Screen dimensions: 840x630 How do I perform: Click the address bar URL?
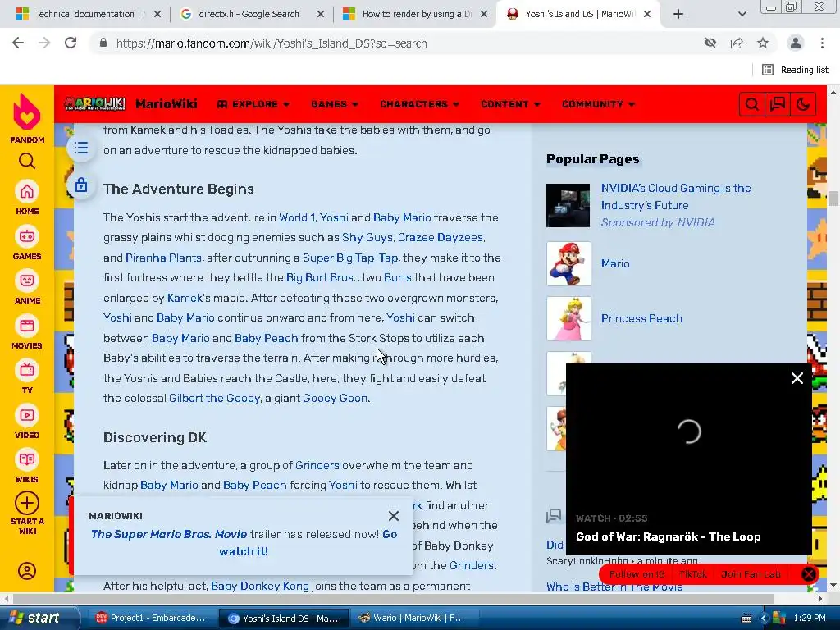click(272, 43)
